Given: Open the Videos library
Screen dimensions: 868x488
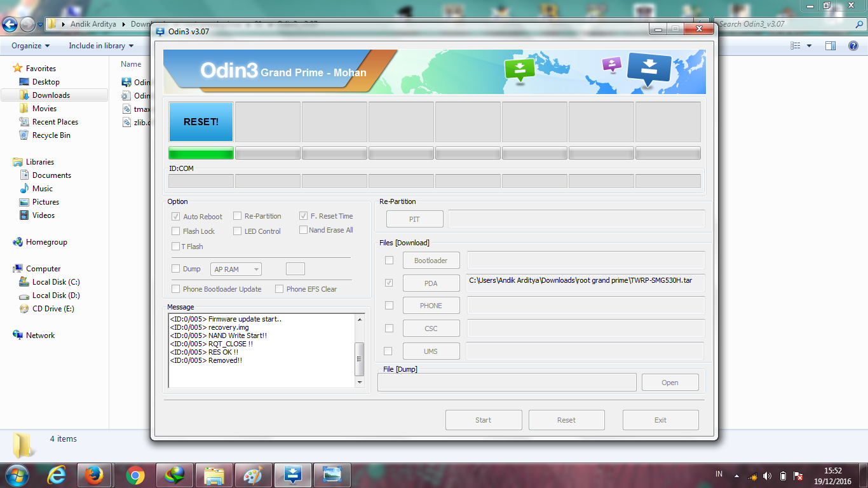Looking at the screenshot, I should (43, 215).
